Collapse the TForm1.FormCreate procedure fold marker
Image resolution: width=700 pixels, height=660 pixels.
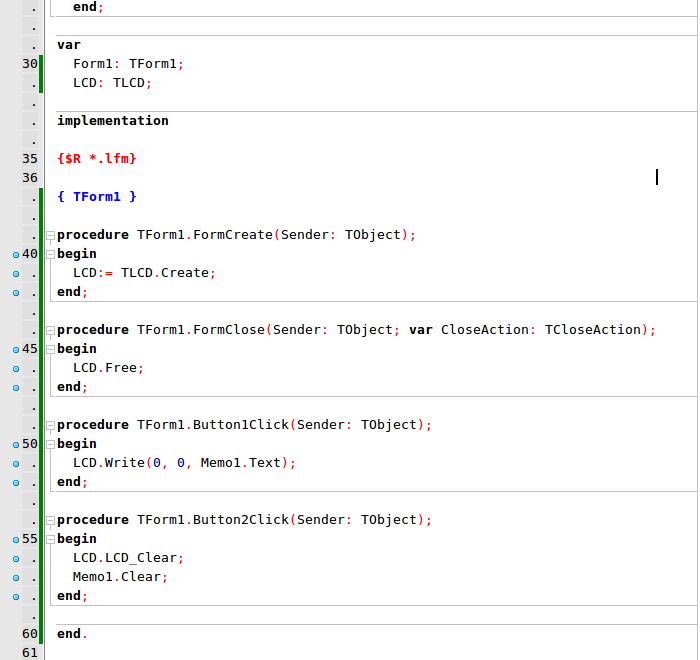pyautogui.click(x=50, y=235)
